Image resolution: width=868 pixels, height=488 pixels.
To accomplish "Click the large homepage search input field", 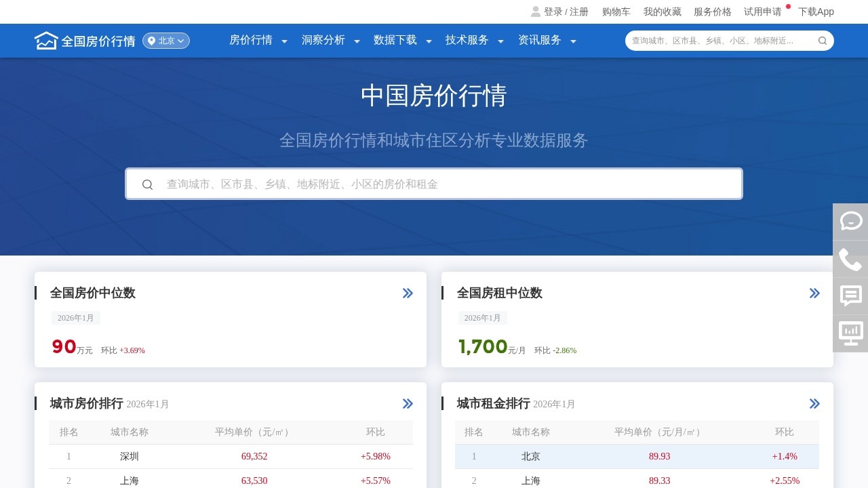I will [x=433, y=184].
